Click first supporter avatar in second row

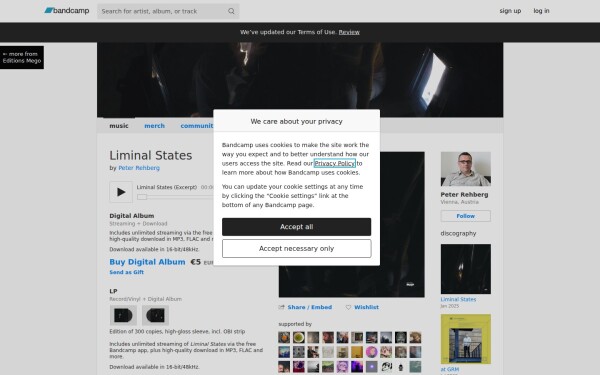point(284,352)
